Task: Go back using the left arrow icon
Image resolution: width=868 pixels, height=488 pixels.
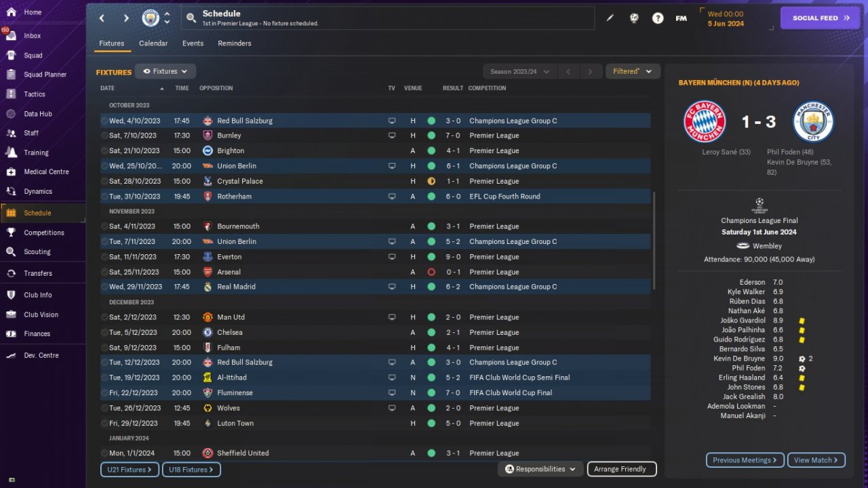Action: click(x=102, y=18)
